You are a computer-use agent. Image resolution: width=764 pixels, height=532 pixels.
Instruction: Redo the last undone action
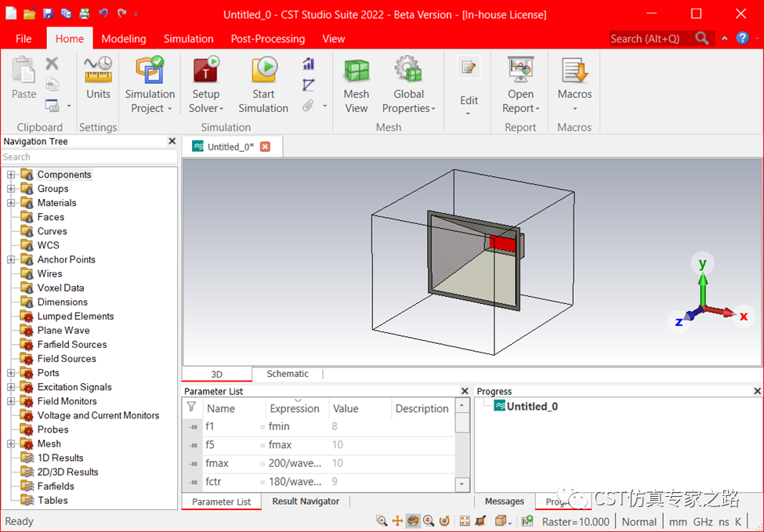click(x=121, y=13)
